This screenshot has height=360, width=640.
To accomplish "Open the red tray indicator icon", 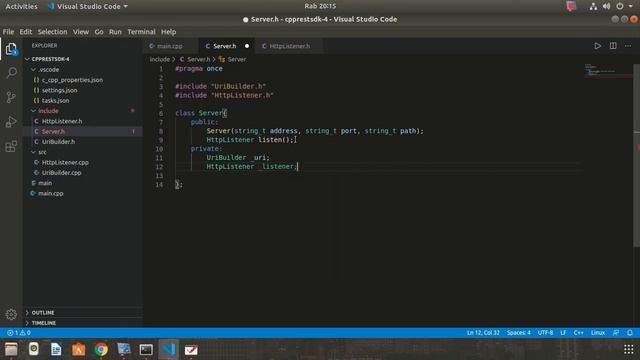I will tap(571, 6).
